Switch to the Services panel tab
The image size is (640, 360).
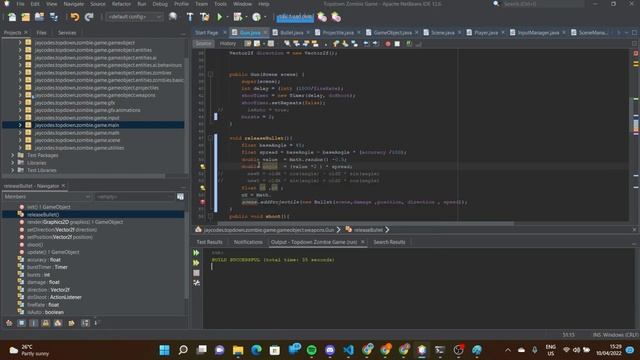point(67,33)
